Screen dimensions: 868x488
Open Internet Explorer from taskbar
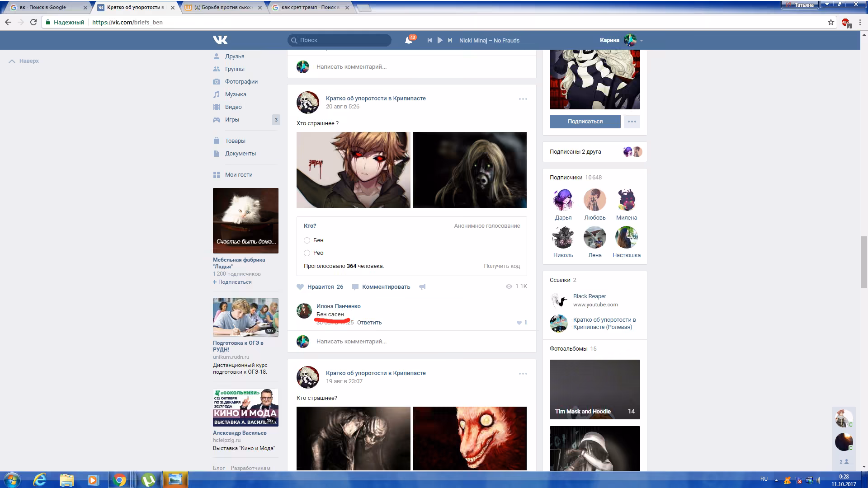click(x=40, y=479)
